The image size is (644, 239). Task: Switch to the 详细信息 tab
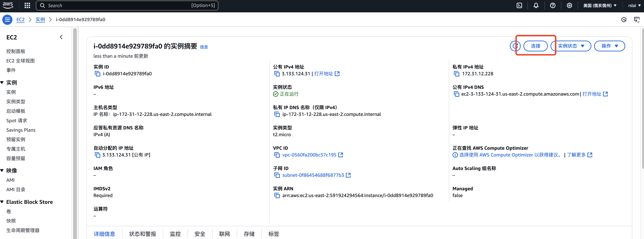coord(104,234)
